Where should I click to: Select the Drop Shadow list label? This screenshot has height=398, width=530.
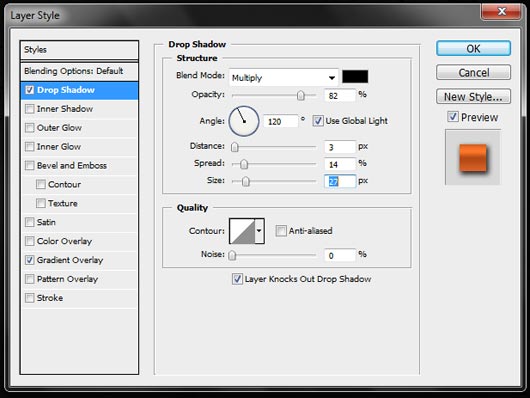point(66,90)
